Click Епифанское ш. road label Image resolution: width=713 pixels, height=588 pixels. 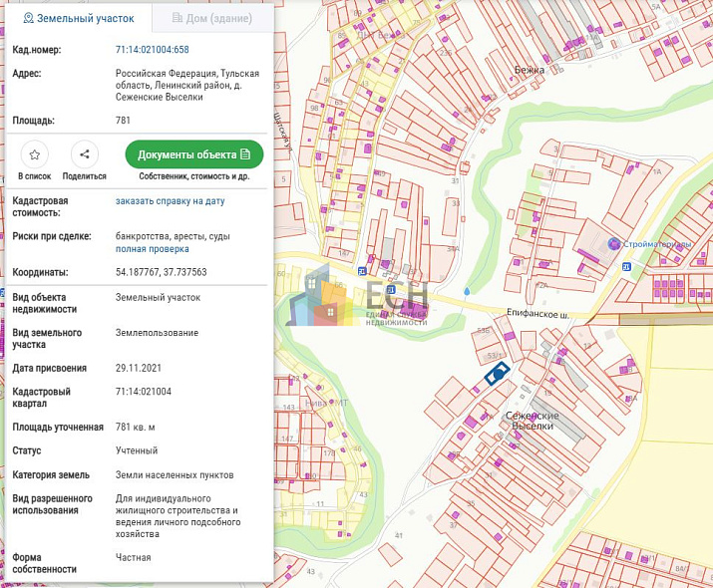click(x=537, y=314)
